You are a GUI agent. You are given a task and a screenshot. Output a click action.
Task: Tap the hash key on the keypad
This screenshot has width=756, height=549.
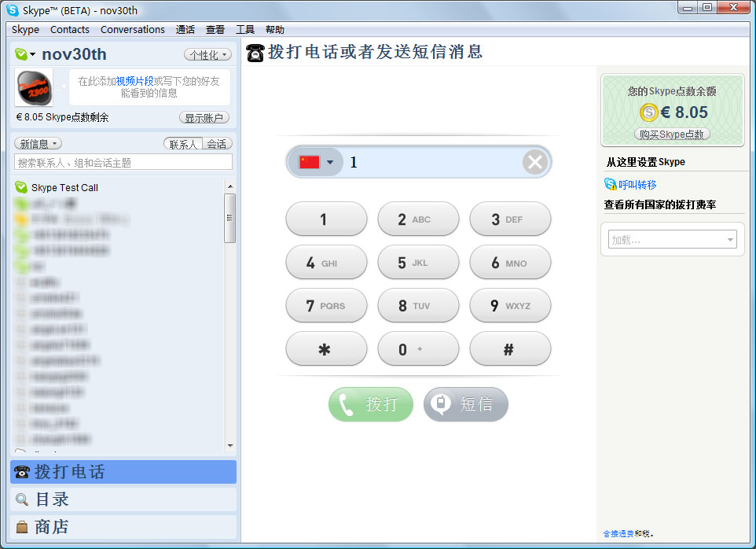tap(510, 348)
